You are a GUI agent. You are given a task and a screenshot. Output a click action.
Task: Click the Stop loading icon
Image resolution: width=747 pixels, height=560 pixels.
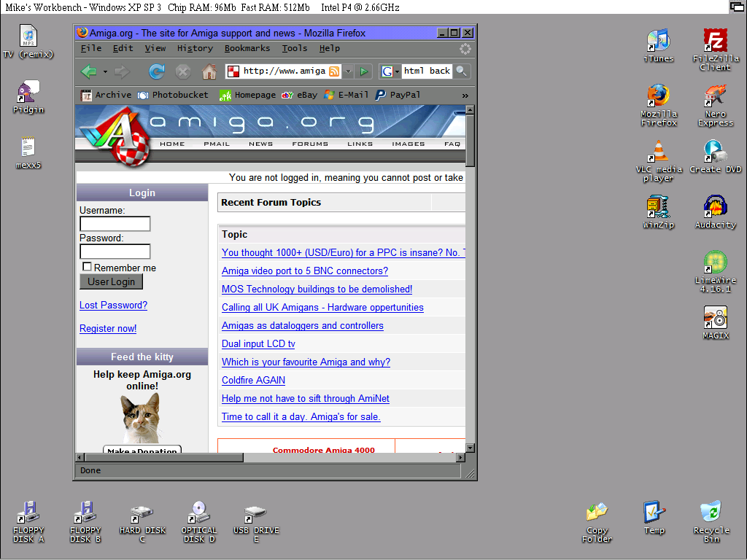tap(183, 71)
